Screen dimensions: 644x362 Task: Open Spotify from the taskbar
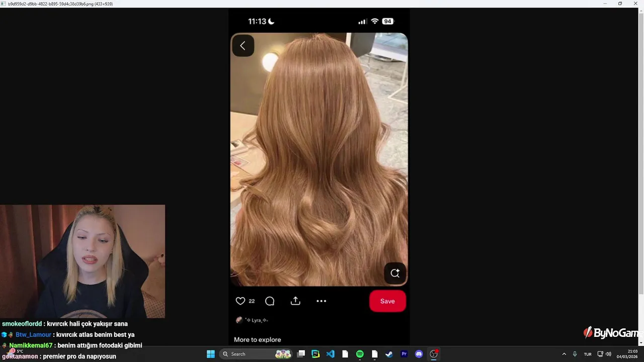coord(360,354)
